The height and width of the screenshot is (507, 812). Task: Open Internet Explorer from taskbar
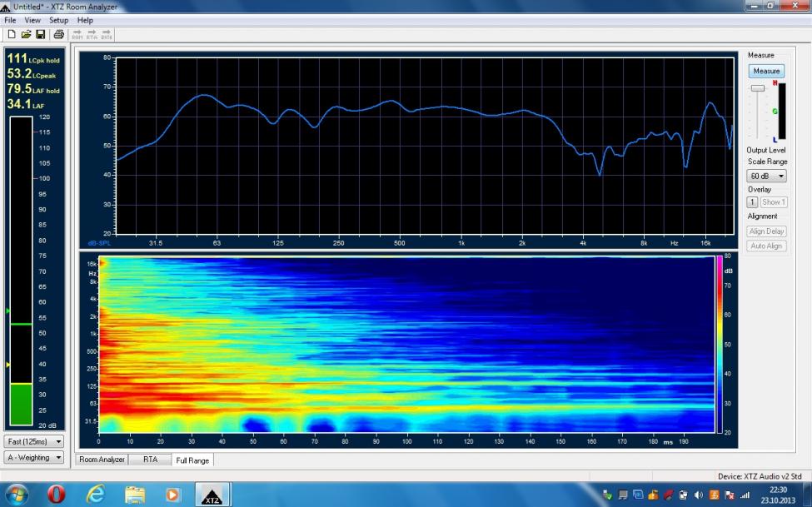click(95, 494)
